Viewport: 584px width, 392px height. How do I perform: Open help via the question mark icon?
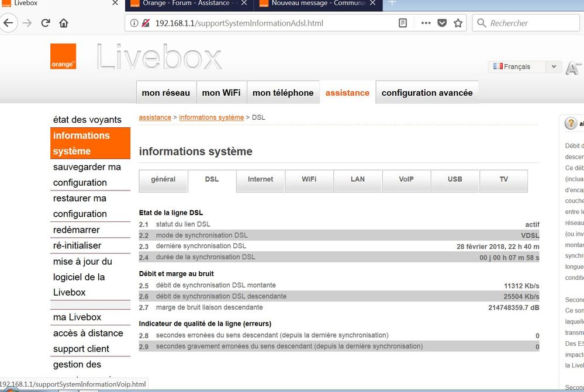[571, 123]
